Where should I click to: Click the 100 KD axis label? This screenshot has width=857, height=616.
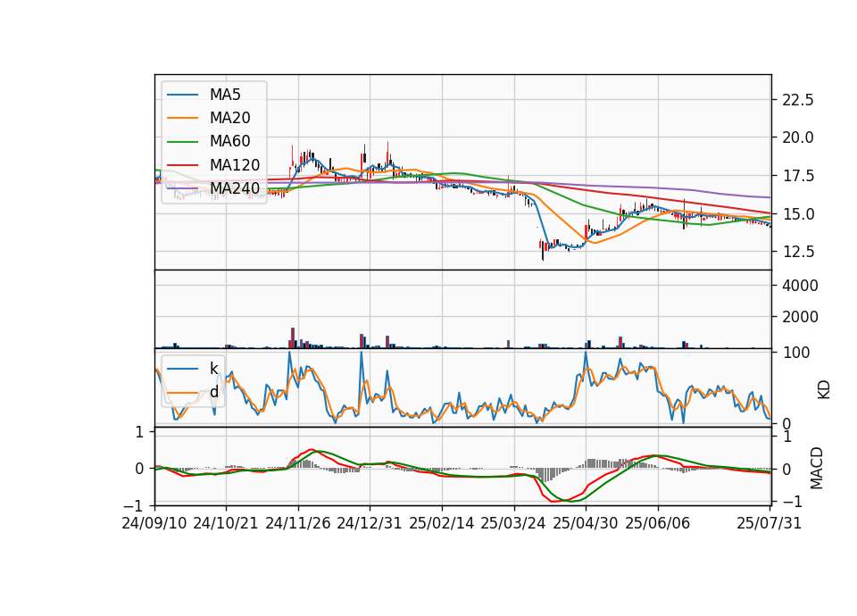tap(796, 353)
